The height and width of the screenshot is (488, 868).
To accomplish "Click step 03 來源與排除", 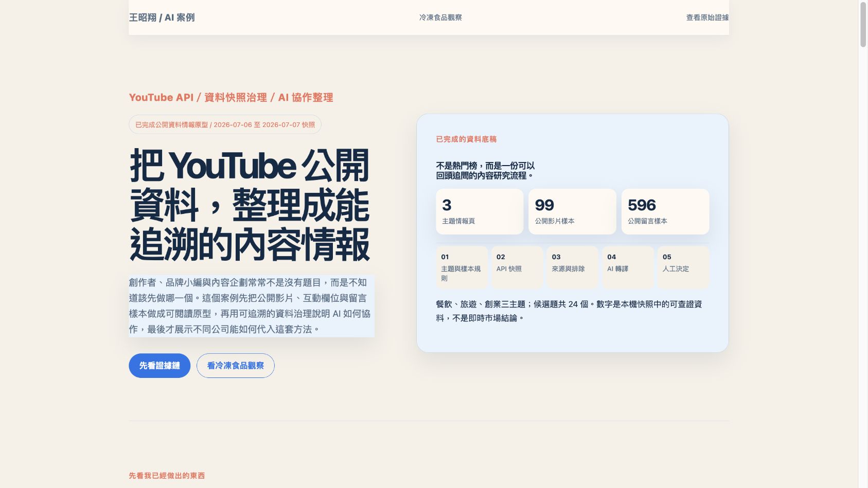I will point(573,267).
